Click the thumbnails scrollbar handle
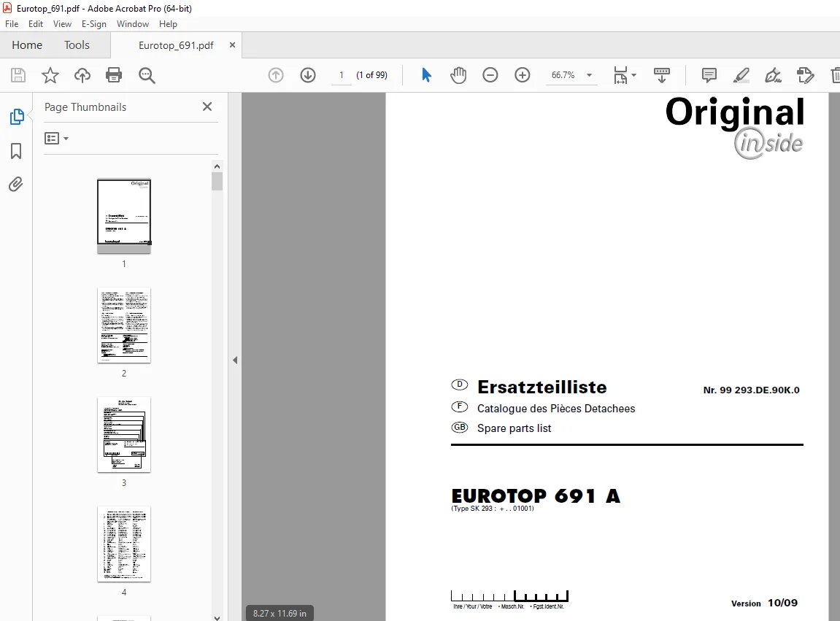This screenshot has height=621, width=840. tap(217, 181)
